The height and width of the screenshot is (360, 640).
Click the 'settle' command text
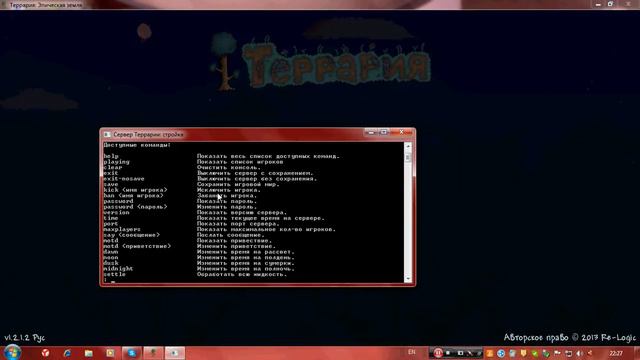pos(114,275)
